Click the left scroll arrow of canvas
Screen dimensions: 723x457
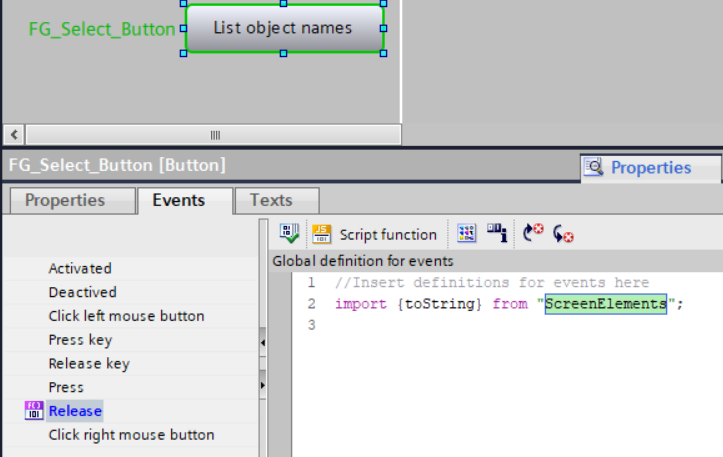(x=14, y=135)
